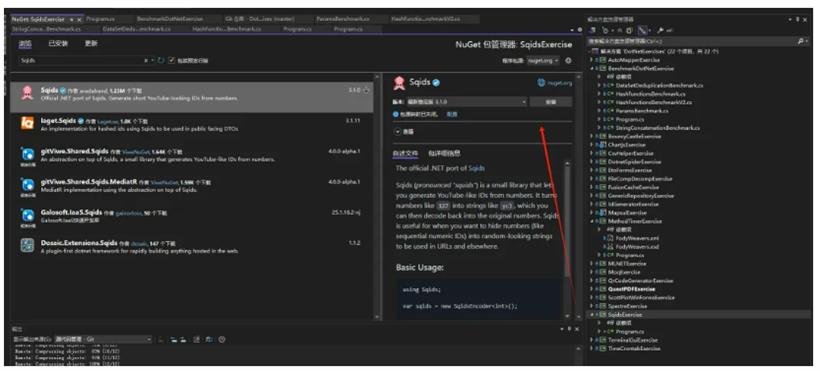The width and height of the screenshot is (820, 371).
Task: Open the ParamsBenchmark.cs document tab
Action: tap(343, 19)
